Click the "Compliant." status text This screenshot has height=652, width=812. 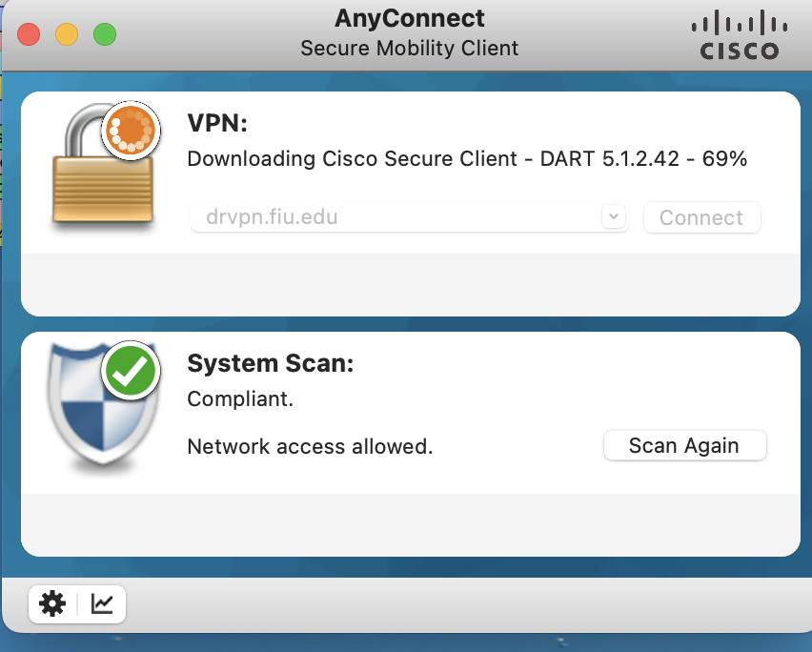click(240, 399)
